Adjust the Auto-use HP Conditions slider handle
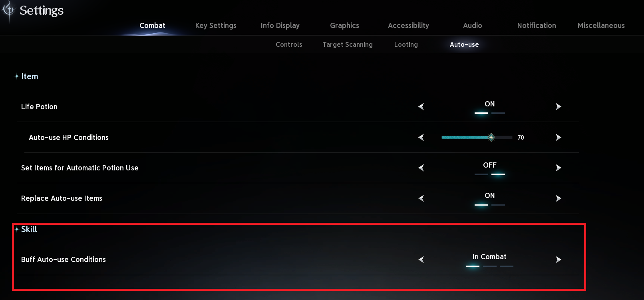644x300 pixels. coord(491,138)
